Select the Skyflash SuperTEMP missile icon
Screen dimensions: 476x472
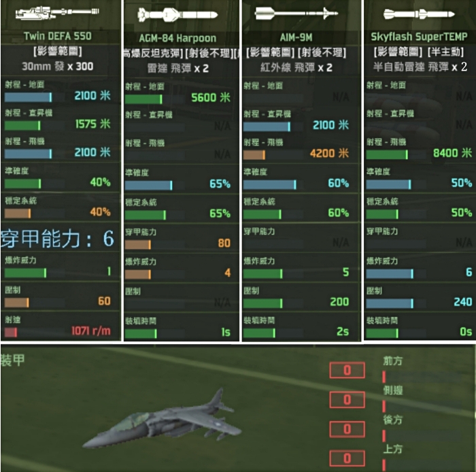(419, 14)
